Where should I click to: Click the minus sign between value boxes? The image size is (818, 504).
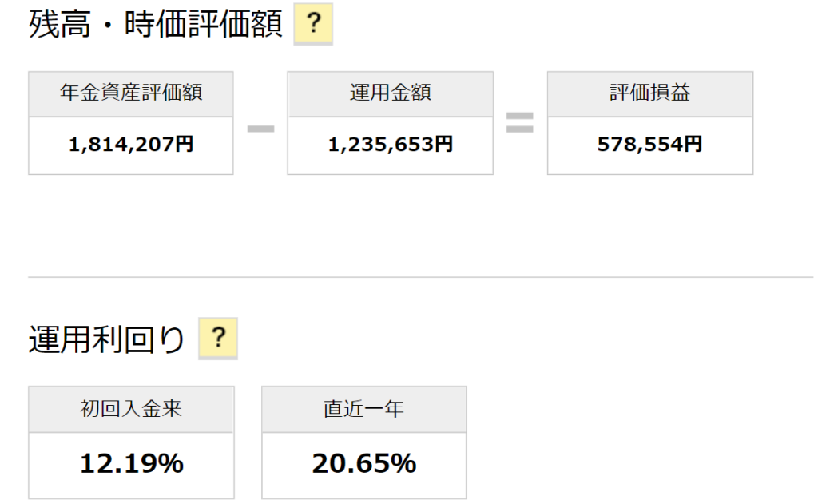tap(260, 129)
